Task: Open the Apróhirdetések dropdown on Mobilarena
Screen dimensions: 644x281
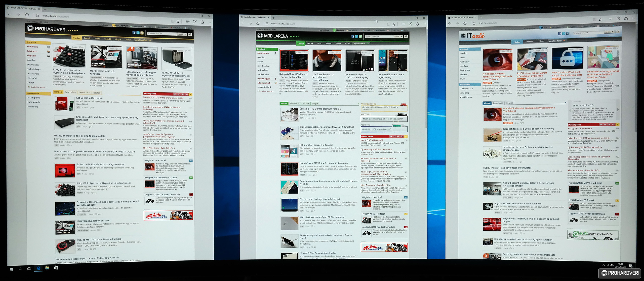Action: pos(361,44)
